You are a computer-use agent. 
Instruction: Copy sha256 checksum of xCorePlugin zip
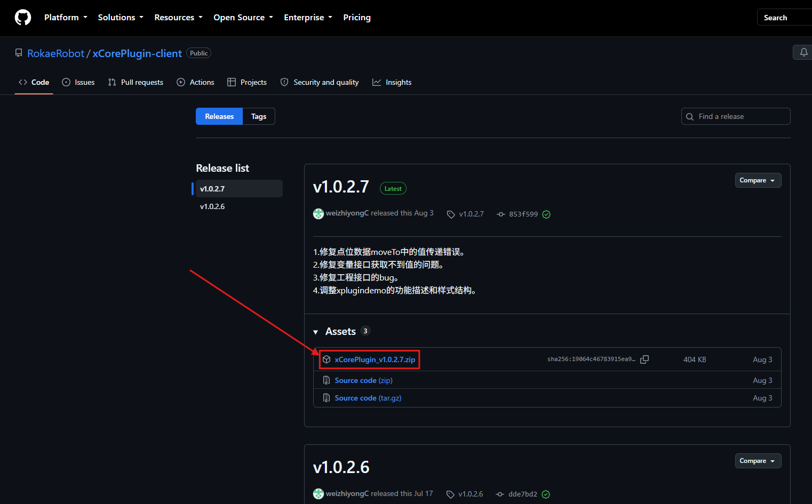pos(644,359)
